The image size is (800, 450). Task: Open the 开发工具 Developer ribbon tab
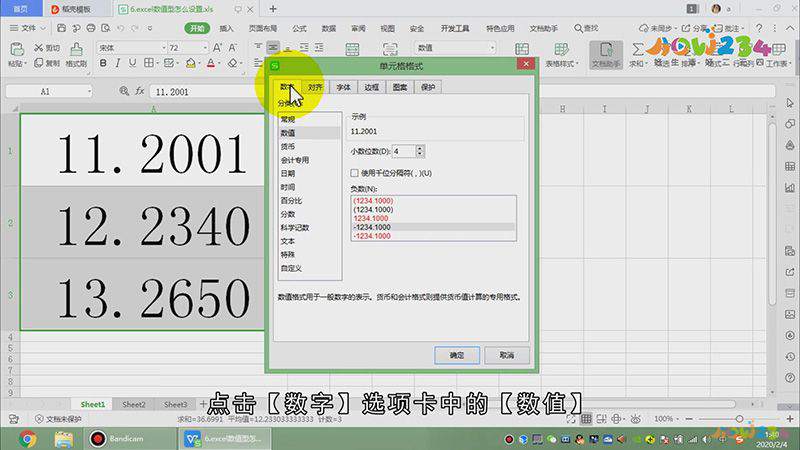click(455, 28)
